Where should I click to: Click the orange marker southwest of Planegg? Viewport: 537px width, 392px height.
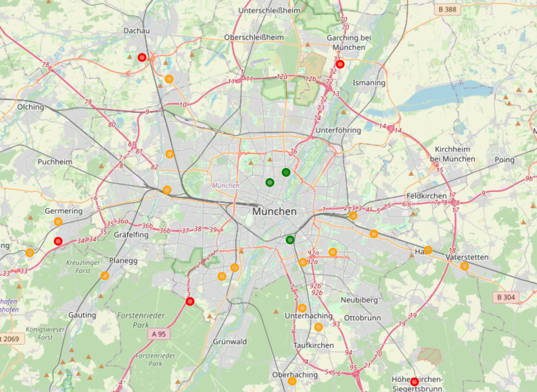(105, 276)
